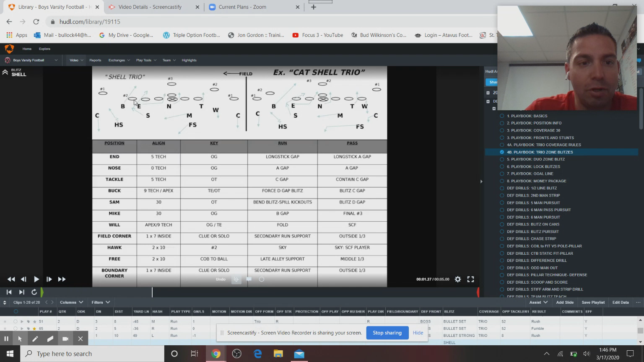644x362 pixels.
Task: Click the Edit Data button
Action: (621, 302)
